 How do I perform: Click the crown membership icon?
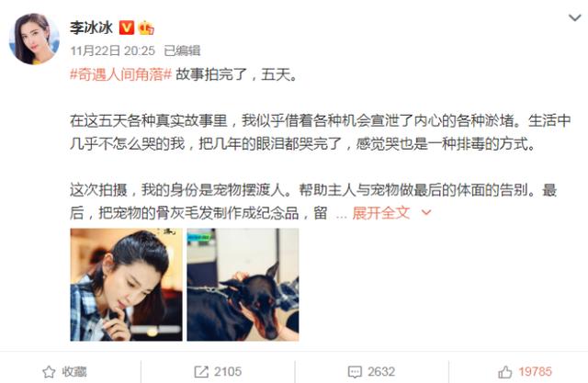coord(146,28)
